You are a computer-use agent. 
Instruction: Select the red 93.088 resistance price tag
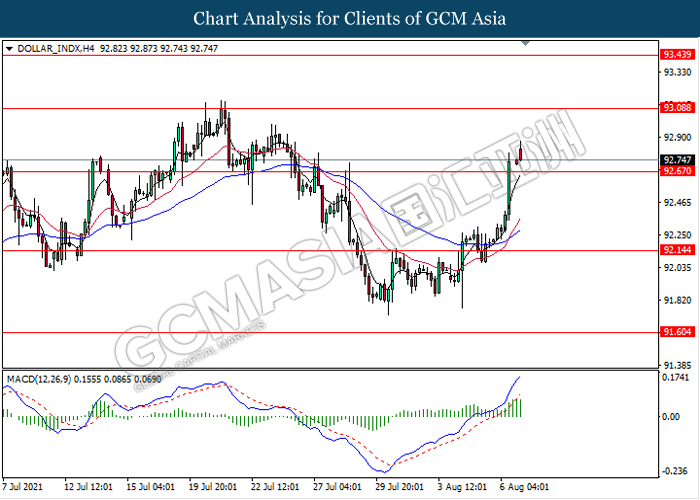[x=676, y=106]
